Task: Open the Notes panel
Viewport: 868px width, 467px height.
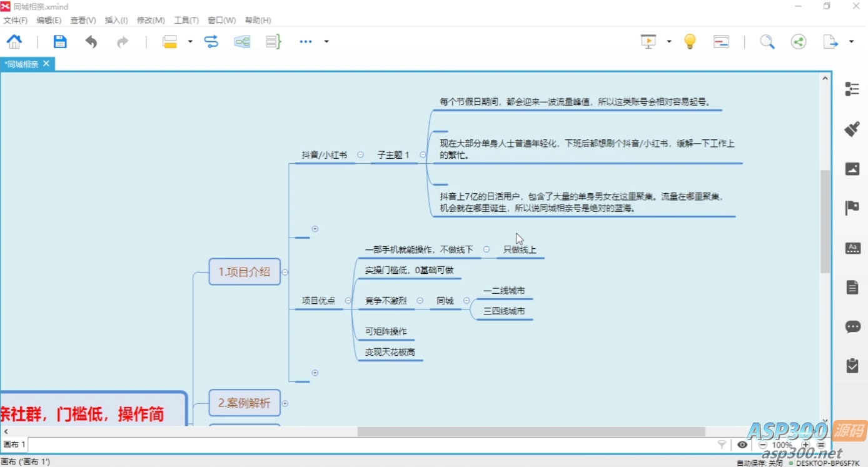Action: click(852, 287)
